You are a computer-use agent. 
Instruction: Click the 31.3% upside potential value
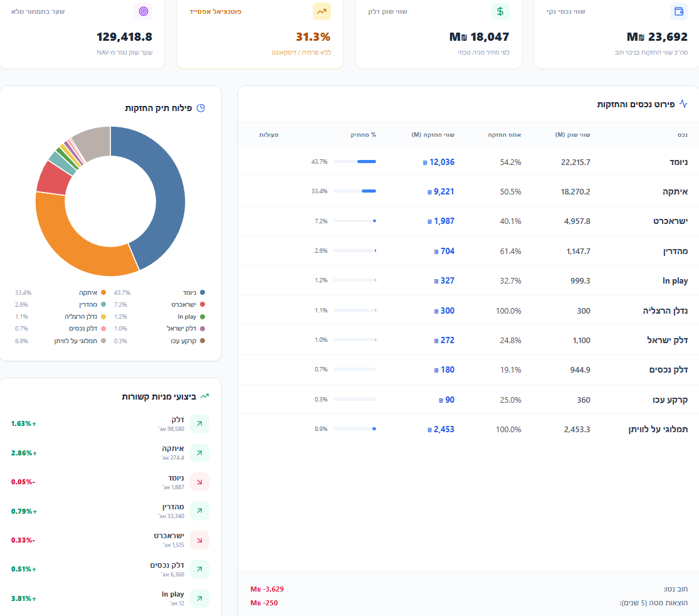313,36
